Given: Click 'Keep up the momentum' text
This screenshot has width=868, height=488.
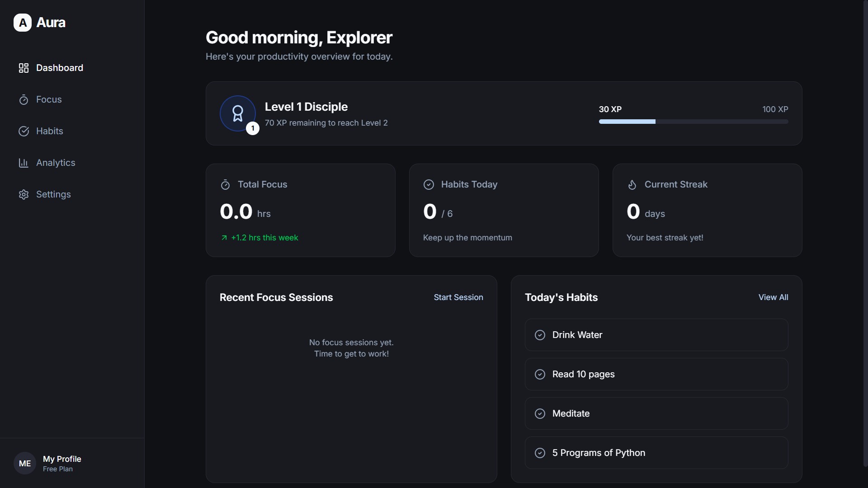Looking at the screenshot, I should tap(467, 238).
